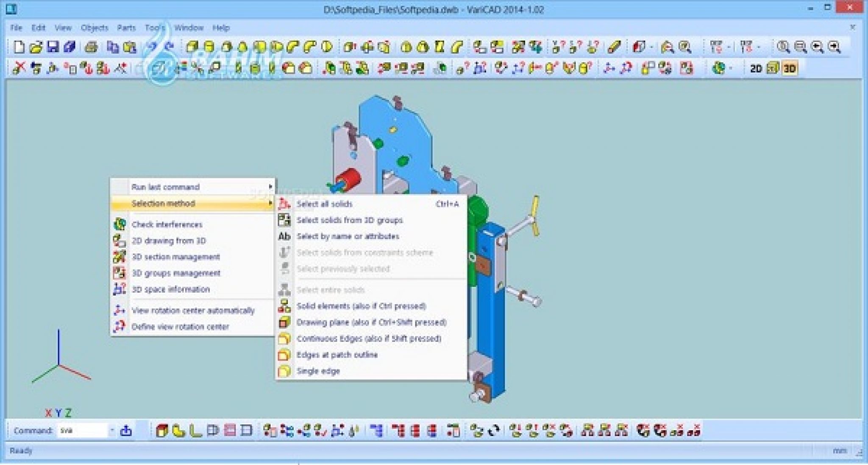The width and height of the screenshot is (868, 465).
Task: Click Select all solids entry
Action: 324,204
